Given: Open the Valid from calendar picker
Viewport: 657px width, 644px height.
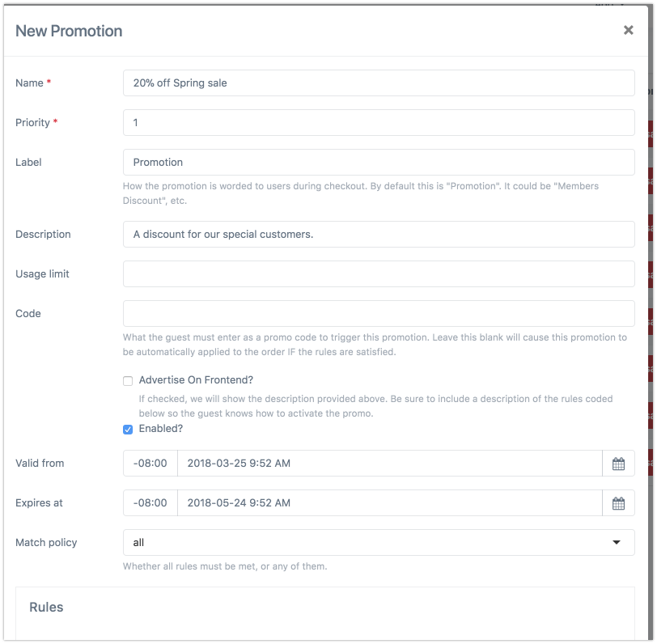Looking at the screenshot, I should click(x=618, y=464).
